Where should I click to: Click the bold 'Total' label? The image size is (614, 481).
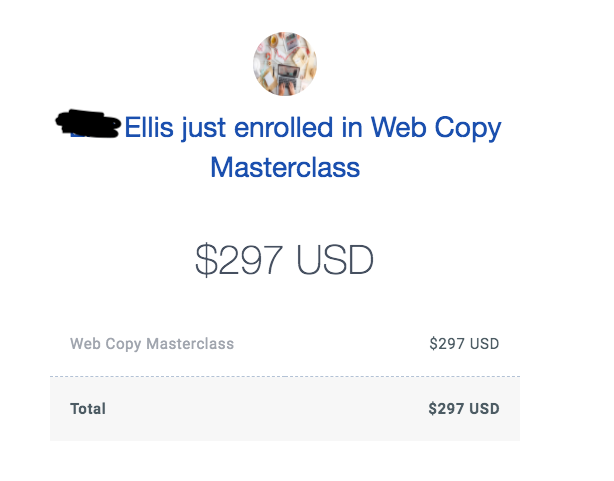[x=88, y=409]
